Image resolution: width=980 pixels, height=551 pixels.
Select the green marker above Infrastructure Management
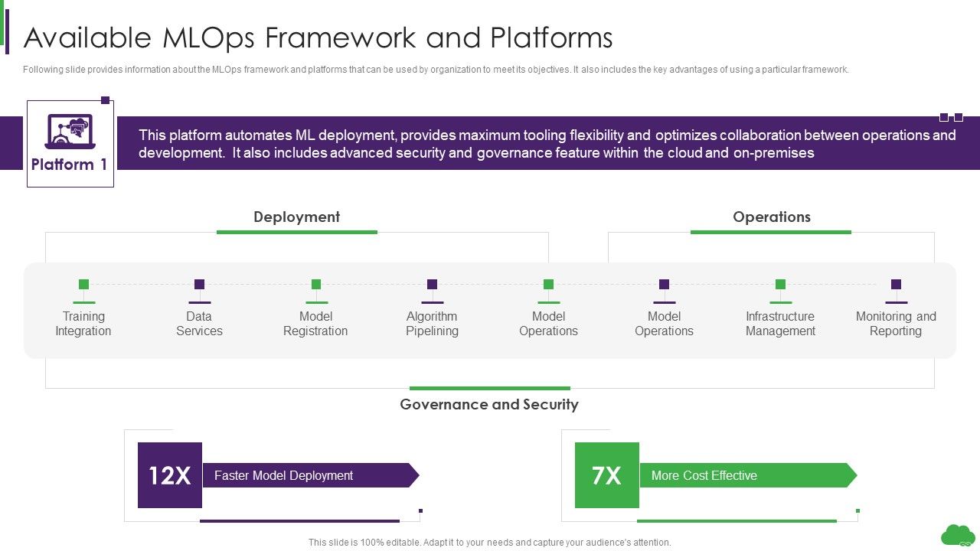(x=780, y=285)
